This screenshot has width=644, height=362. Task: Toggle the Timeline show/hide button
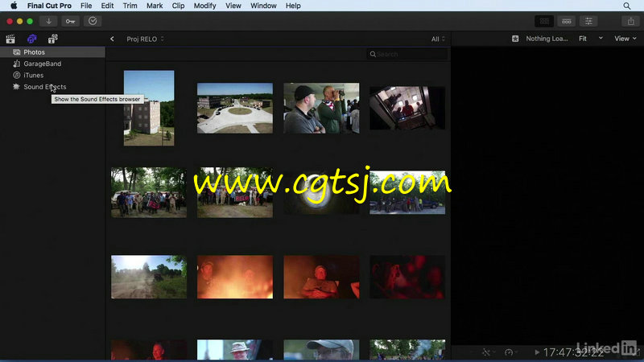pyautogui.click(x=567, y=21)
